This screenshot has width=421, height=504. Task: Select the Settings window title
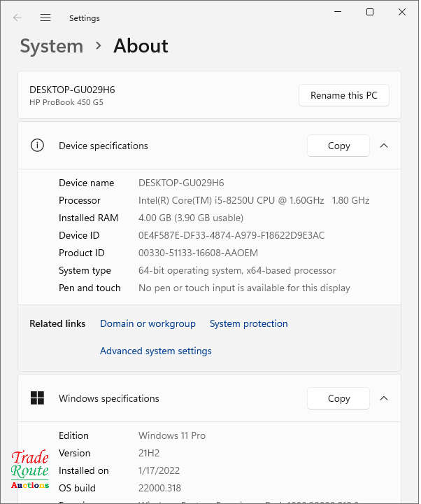point(85,18)
